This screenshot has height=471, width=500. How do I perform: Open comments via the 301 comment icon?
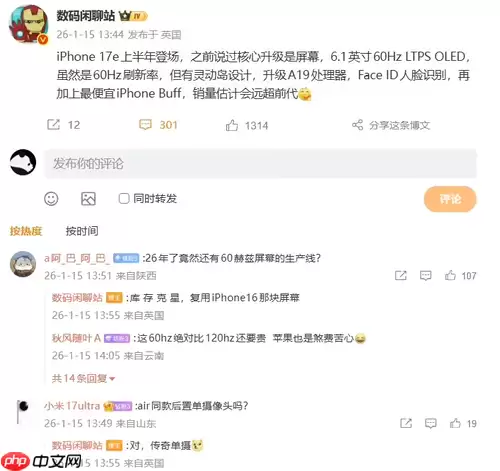[145, 125]
